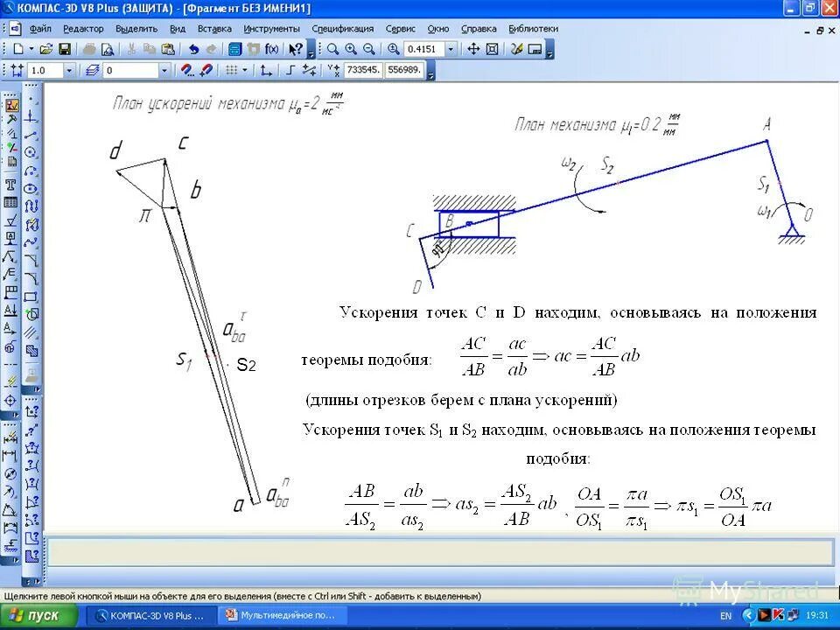This screenshot has width=840, height=630.
Task: Open the Вставка menu
Action: (x=214, y=29)
